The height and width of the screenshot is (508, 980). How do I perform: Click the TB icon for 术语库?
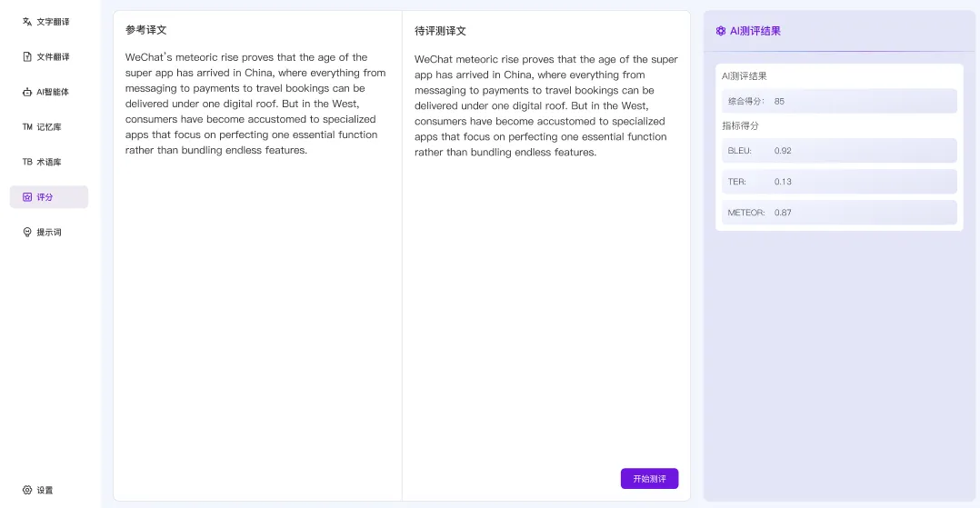27,162
